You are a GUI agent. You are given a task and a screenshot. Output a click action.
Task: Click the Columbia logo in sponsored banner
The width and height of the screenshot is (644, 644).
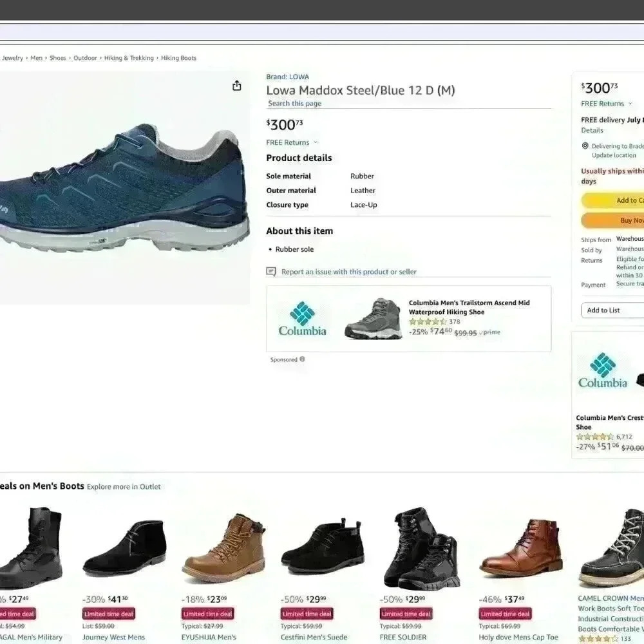pyautogui.click(x=302, y=319)
